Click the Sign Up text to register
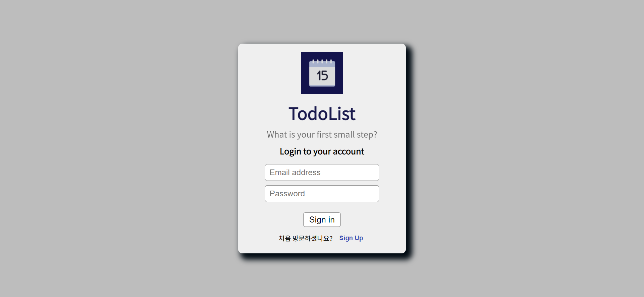This screenshot has height=297, width=644. click(351, 238)
